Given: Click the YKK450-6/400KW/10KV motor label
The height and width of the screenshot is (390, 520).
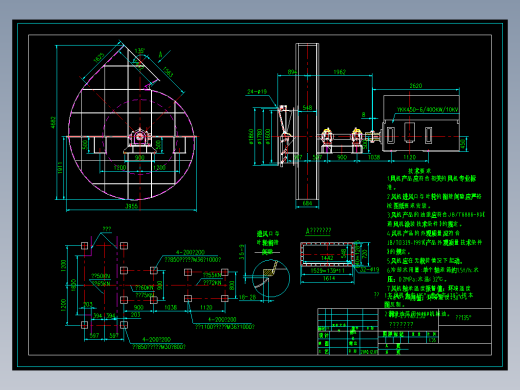Looking at the screenshot, I should pos(427,110).
